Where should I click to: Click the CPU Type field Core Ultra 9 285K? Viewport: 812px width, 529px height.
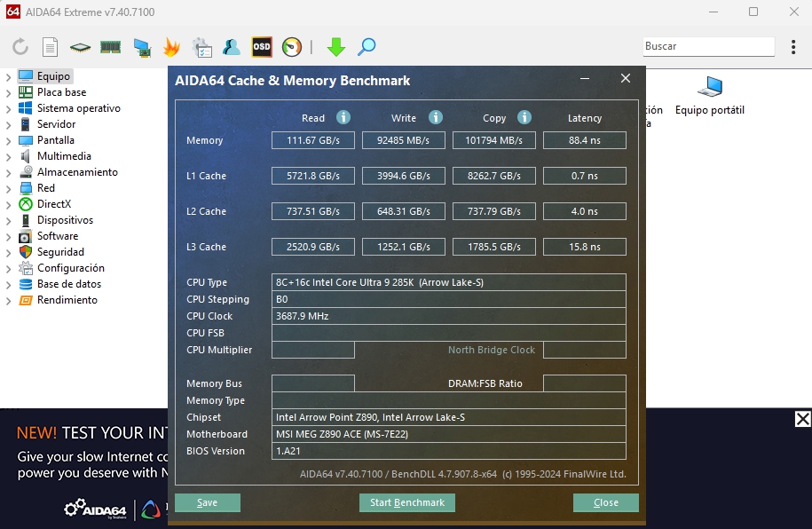tap(448, 282)
